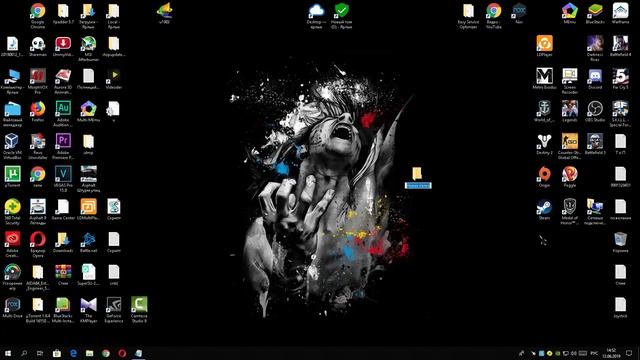Switch to Opera on the taskbar
640x360 pixels.
[122, 353]
